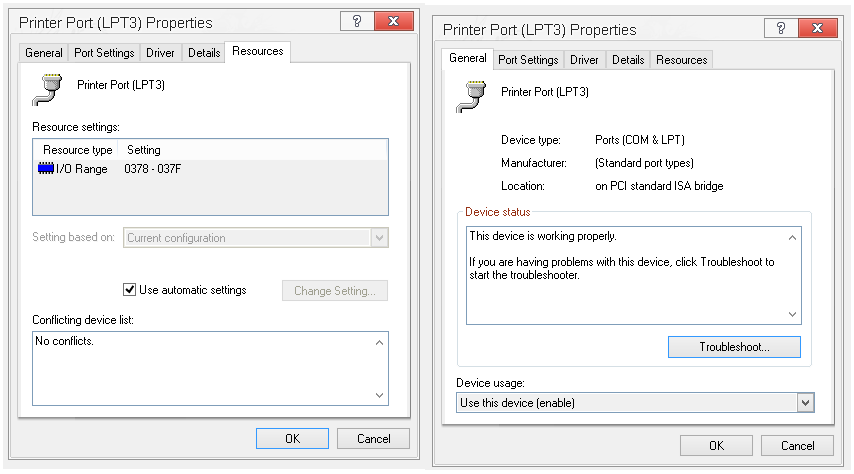Viewport: 854px width, 474px height.
Task: Click the I/O Range chip icon
Action: (x=44, y=169)
